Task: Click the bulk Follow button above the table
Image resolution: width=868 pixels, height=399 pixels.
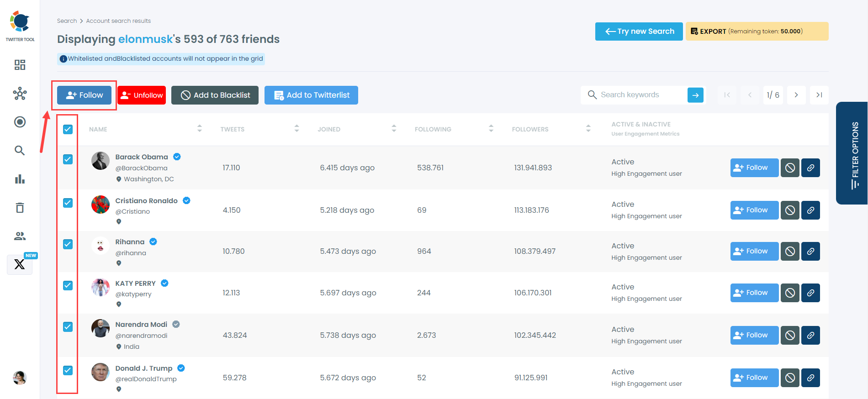Action: pos(84,95)
